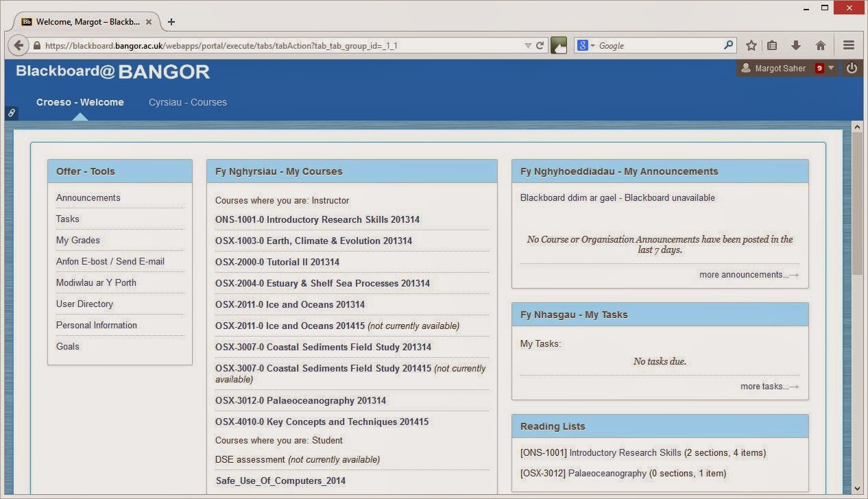
Task: Open Anfon E-bost / Send E-mail
Action: point(110,261)
